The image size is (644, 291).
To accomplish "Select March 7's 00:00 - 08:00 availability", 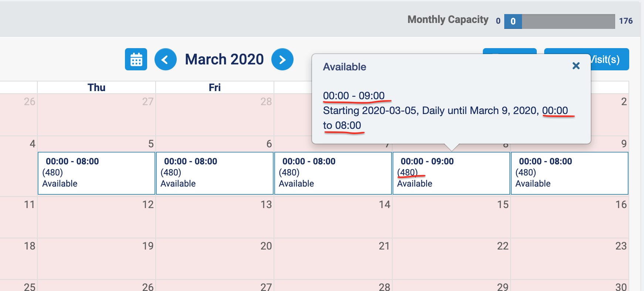I will coord(333,172).
